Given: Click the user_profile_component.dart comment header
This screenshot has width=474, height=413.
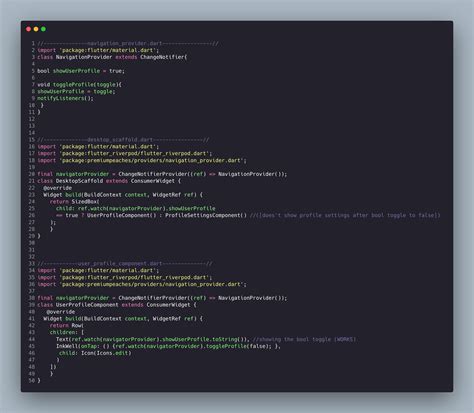Looking at the screenshot, I should coord(125,264).
